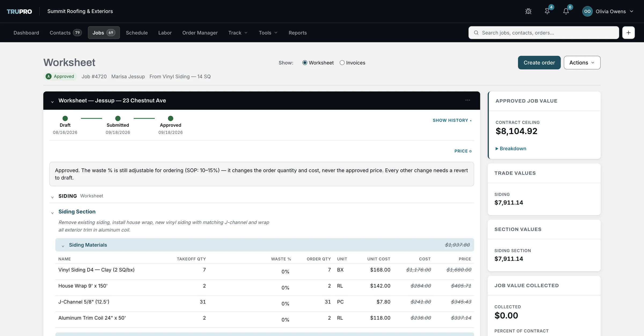
Task: Open the Schedule tab
Action: (x=137, y=33)
